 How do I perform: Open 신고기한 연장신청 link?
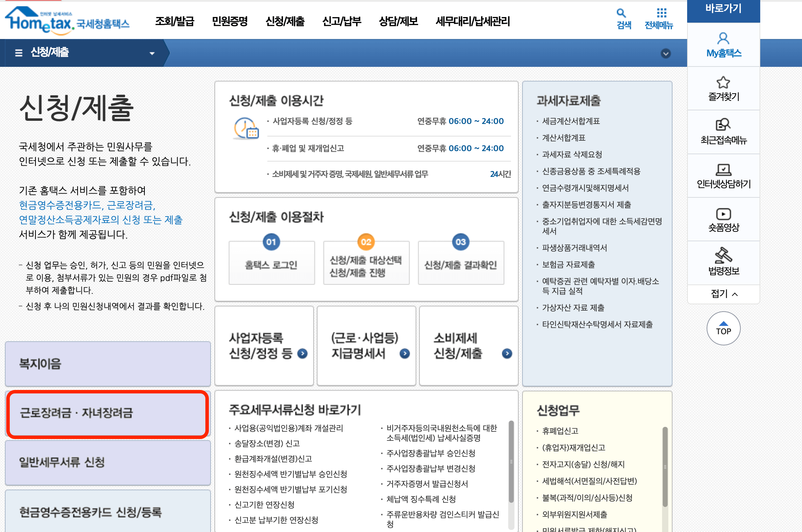(264, 505)
